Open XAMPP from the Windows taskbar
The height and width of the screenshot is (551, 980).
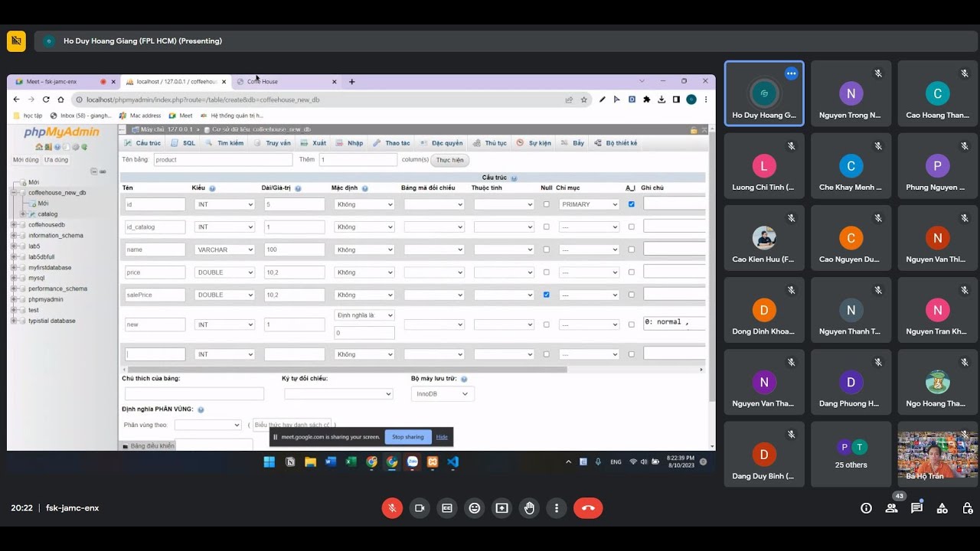(433, 462)
